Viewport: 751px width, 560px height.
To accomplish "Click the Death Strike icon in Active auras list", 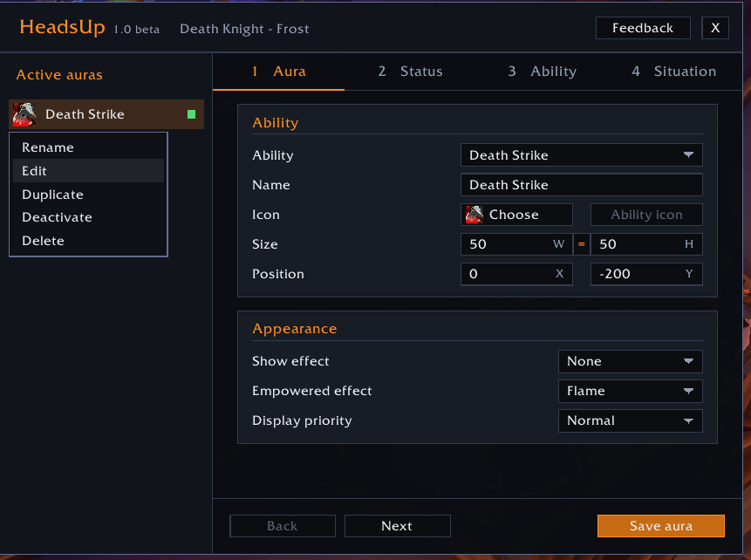I will pos(24,114).
